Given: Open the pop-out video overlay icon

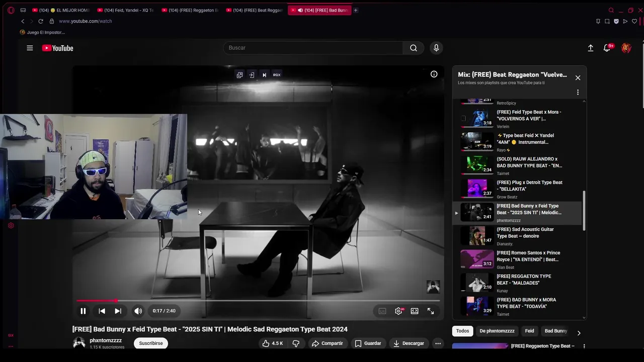Looking at the screenshot, I should [239, 75].
